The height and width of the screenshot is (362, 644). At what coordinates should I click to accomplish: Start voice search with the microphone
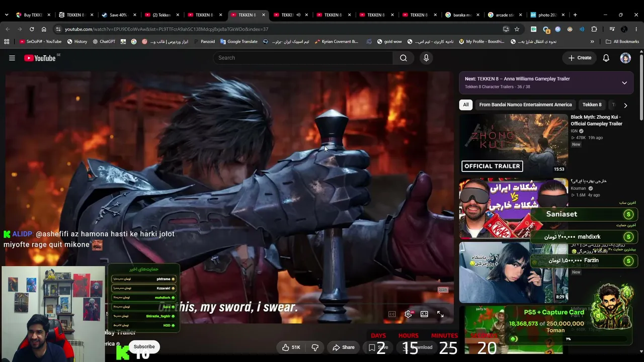[x=426, y=58]
